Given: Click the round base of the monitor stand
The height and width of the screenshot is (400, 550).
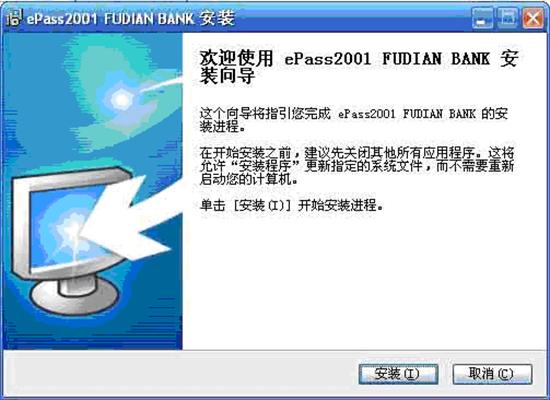Looking at the screenshot, I should coord(74,296).
